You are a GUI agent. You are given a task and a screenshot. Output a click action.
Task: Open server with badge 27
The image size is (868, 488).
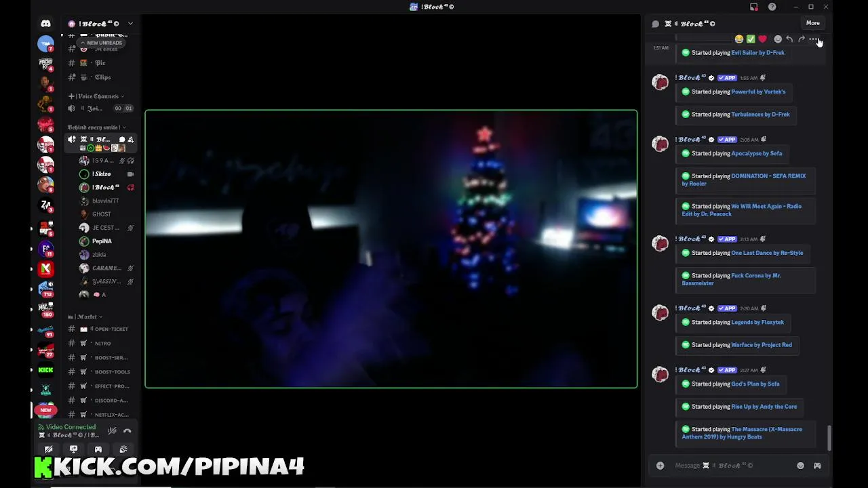click(45, 351)
